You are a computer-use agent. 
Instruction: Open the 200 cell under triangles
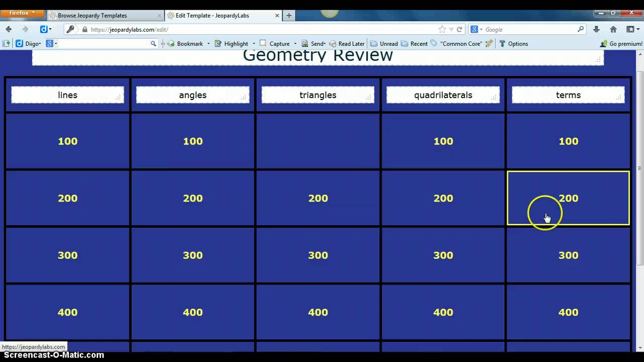coord(318,198)
